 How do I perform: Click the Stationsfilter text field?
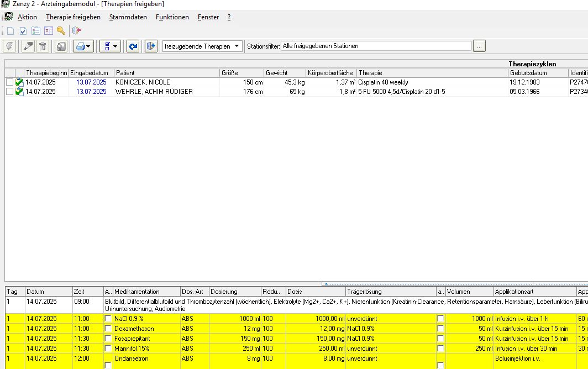click(x=376, y=46)
